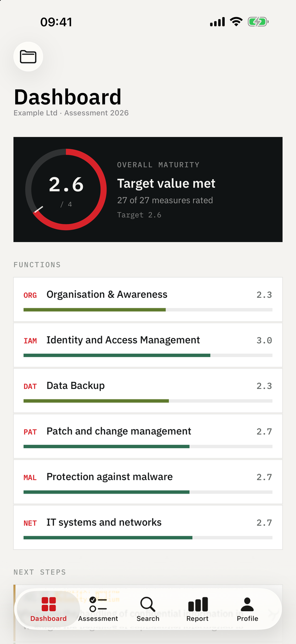The width and height of the screenshot is (296, 644).
Task: Open Patch and change management function
Action: click(x=148, y=436)
